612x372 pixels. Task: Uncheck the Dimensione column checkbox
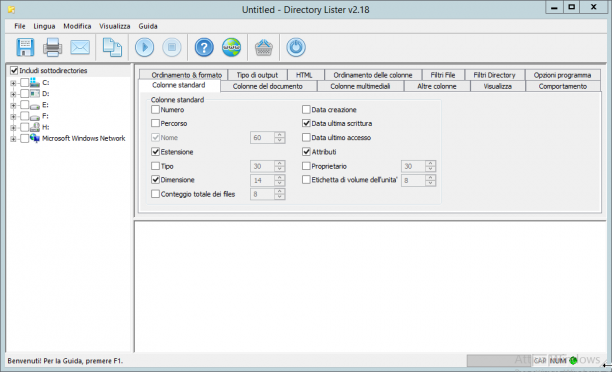coord(155,180)
